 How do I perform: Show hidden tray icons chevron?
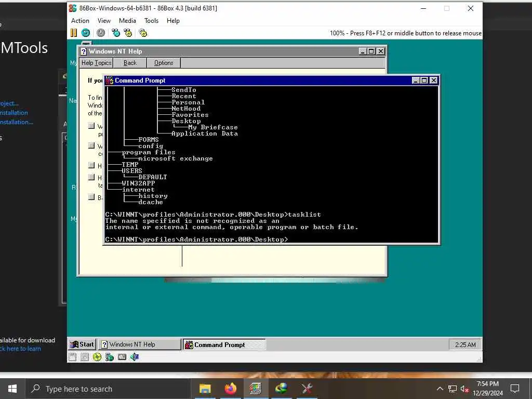(x=440, y=389)
